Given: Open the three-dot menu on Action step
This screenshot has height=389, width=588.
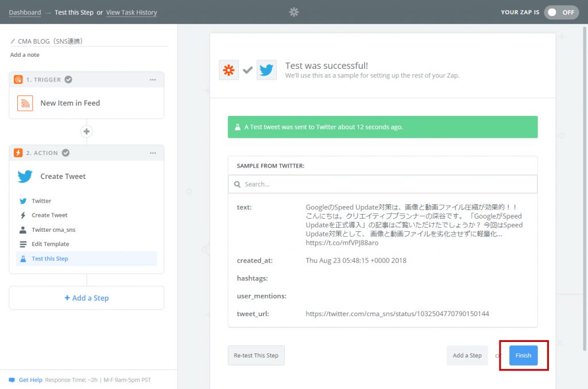Looking at the screenshot, I should tap(153, 153).
